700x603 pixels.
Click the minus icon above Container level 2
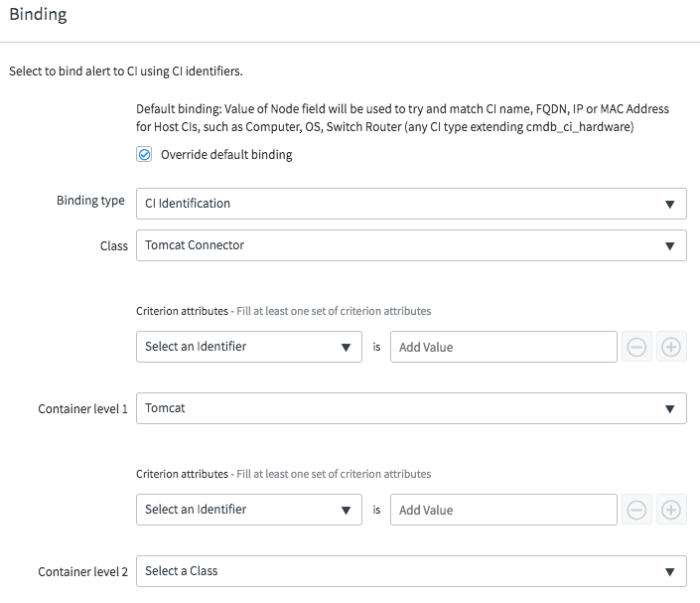[636, 510]
